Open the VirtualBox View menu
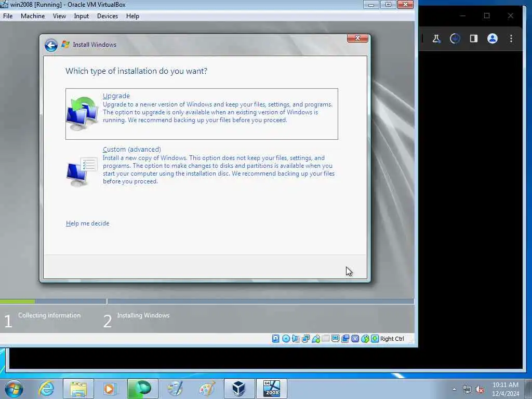Viewport: 532px width, 399px height. 59,16
